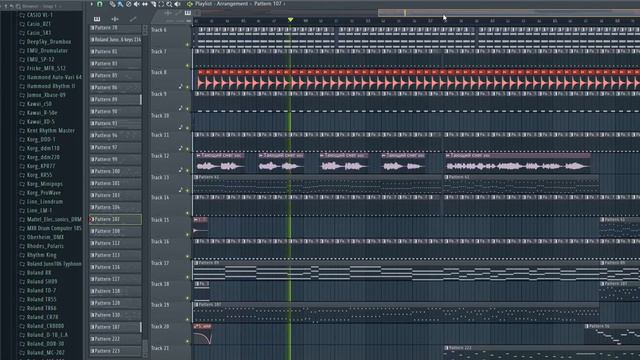Image resolution: width=640 pixels, height=360 pixels.
Task: Select the Mute tool
Action: point(137,4)
